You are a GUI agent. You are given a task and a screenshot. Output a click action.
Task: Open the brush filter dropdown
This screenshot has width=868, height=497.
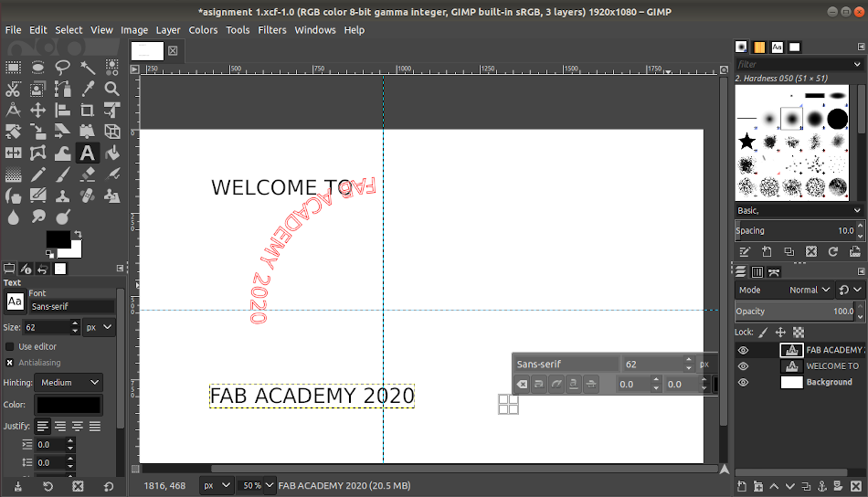pyautogui.click(x=857, y=64)
